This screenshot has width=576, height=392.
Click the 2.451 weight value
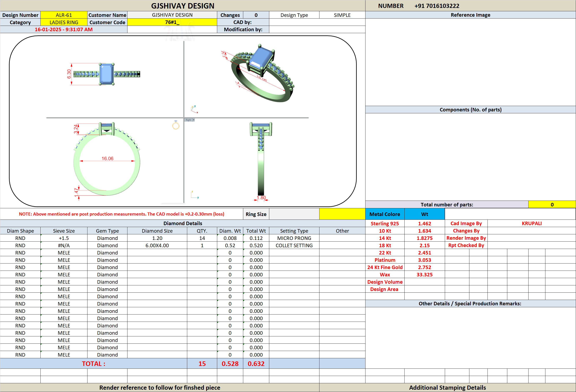[425, 253]
